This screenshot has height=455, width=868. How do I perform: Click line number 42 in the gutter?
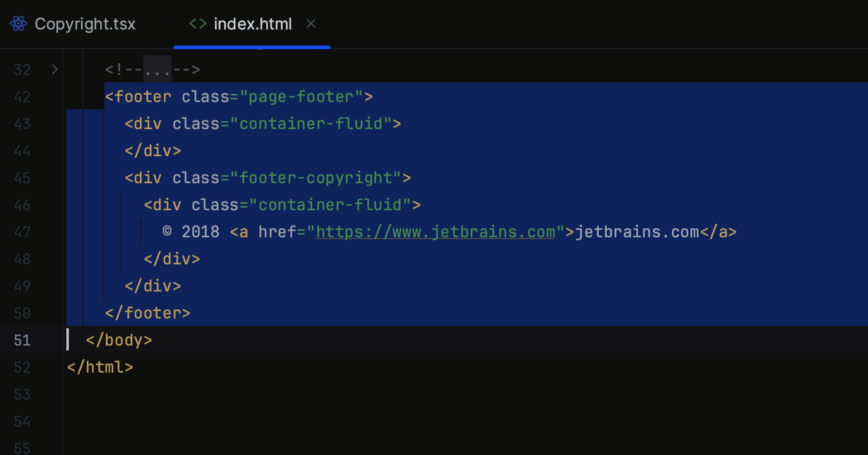[22, 97]
